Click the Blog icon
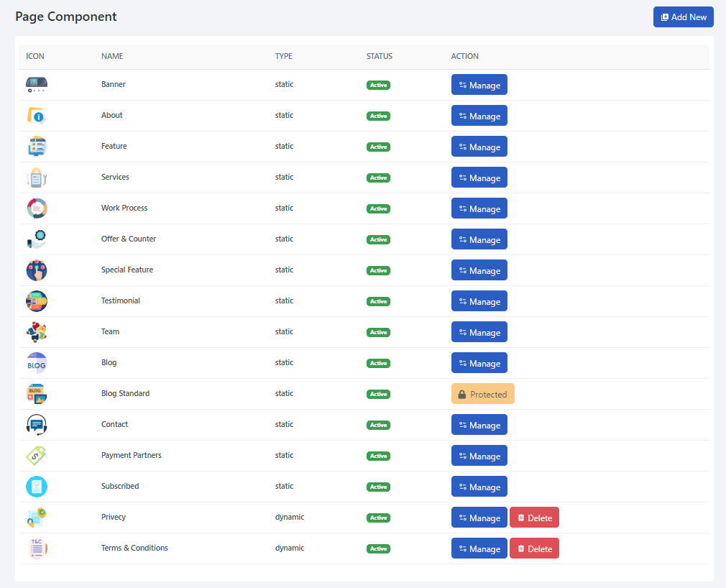This screenshot has width=726, height=588. click(x=36, y=363)
